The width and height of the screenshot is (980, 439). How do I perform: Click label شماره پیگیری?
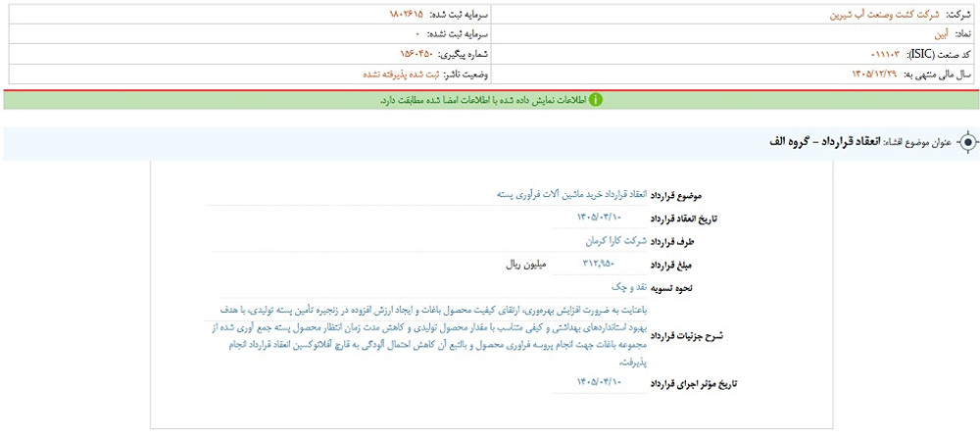pos(464,54)
